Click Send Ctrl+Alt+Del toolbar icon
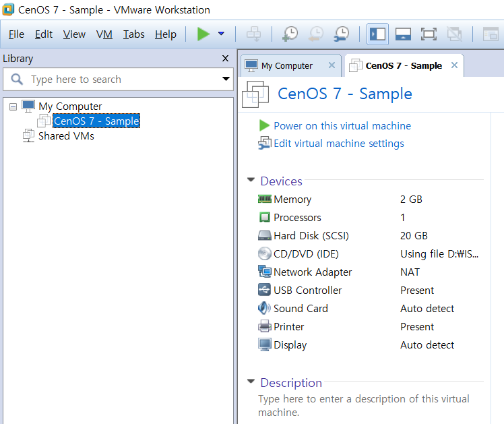504x424 pixels. [x=253, y=34]
